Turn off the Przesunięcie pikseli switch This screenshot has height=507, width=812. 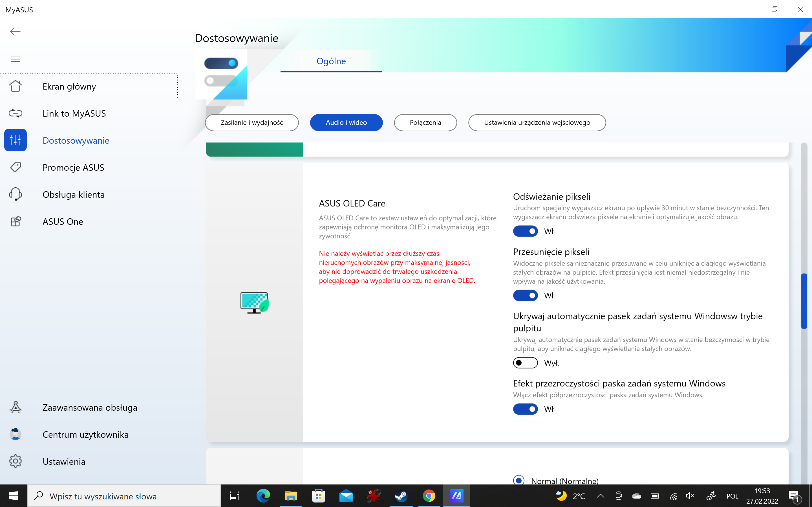(525, 295)
